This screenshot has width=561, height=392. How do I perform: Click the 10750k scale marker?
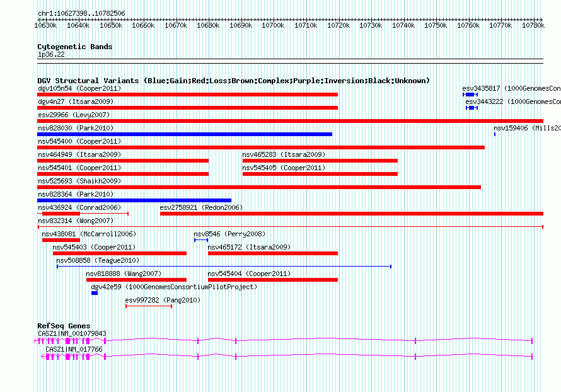tap(436, 25)
